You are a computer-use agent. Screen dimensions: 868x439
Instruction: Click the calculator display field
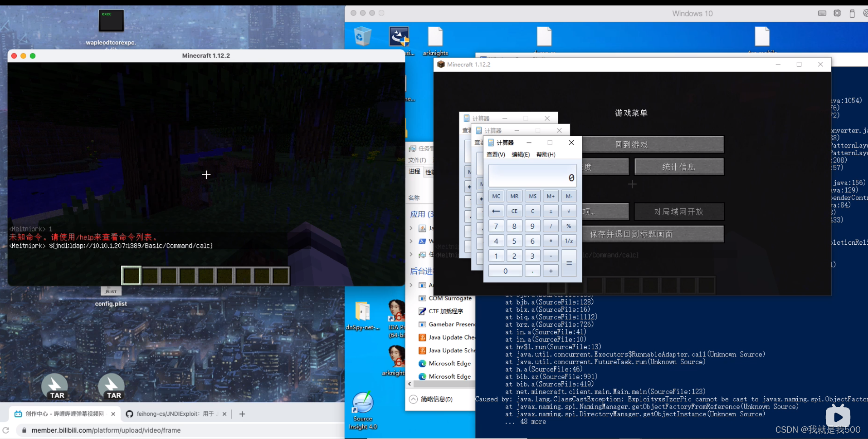point(532,176)
